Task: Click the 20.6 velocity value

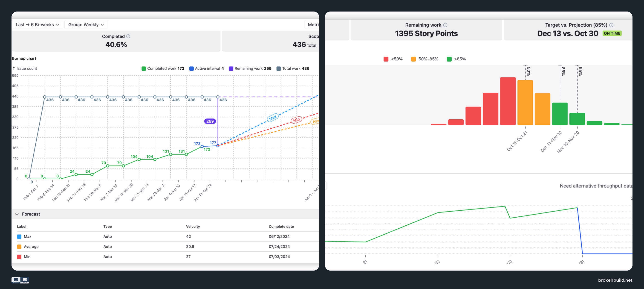Action: coord(190,247)
